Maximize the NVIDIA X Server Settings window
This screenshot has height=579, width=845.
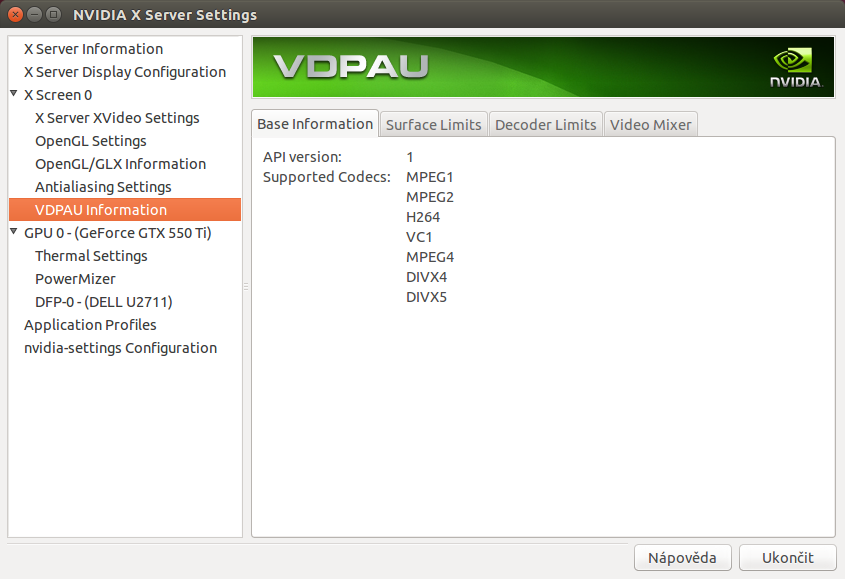point(53,15)
